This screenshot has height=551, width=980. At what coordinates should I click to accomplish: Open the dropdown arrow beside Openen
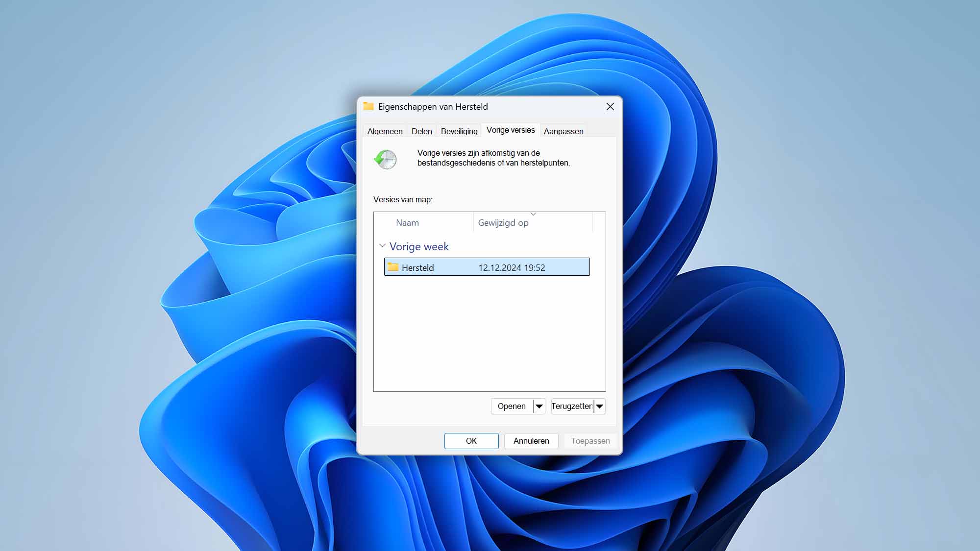tap(539, 406)
